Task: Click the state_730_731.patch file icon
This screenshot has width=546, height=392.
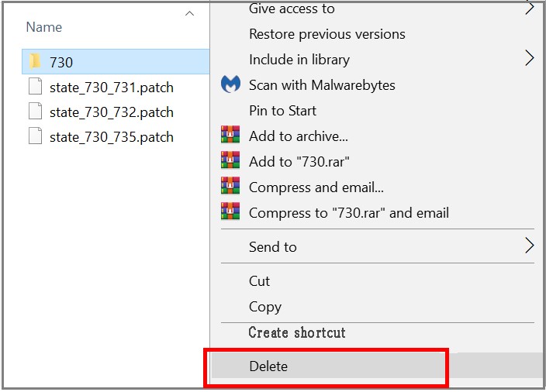Action: click(35, 87)
